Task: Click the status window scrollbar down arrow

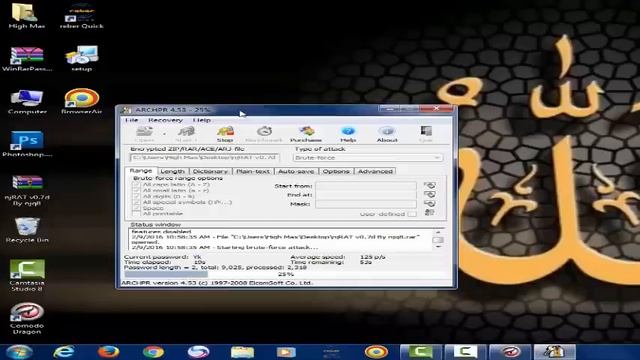Action: [x=438, y=247]
